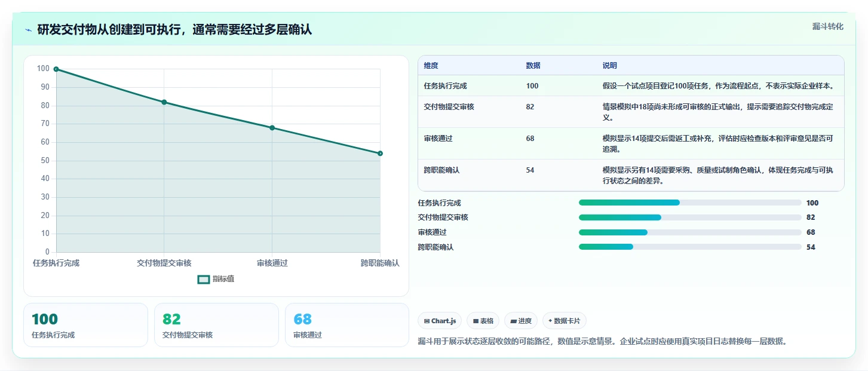Click the description starting 情景模拟中18项

[x=718, y=112]
